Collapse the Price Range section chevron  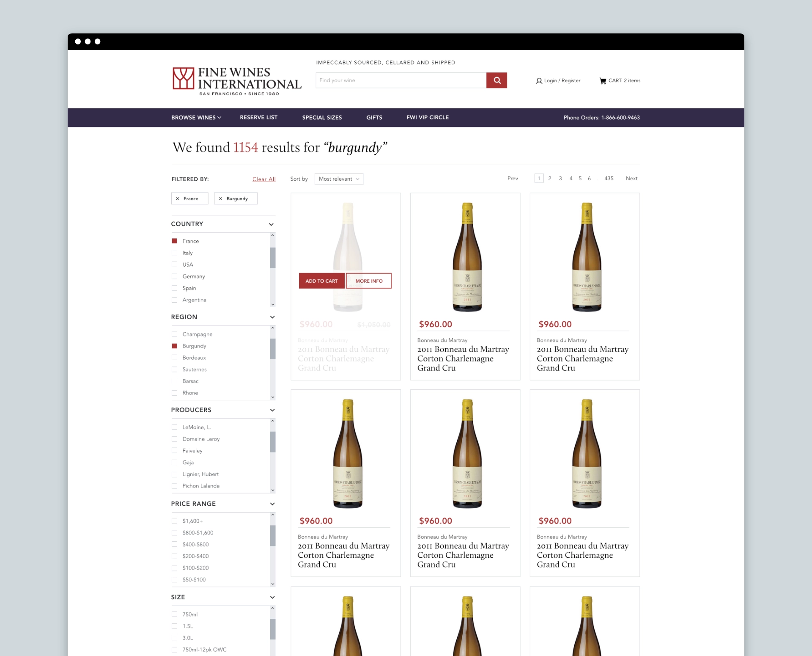pyautogui.click(x=272, y=504)
